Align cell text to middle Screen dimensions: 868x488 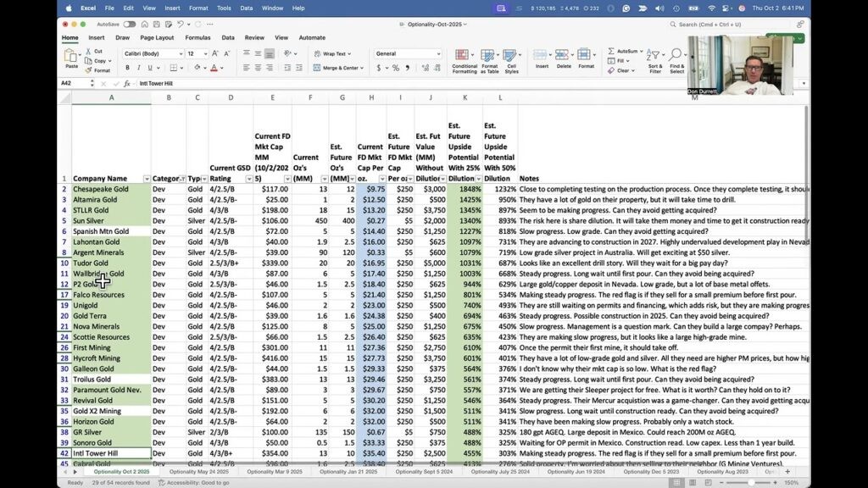point(258,53)
